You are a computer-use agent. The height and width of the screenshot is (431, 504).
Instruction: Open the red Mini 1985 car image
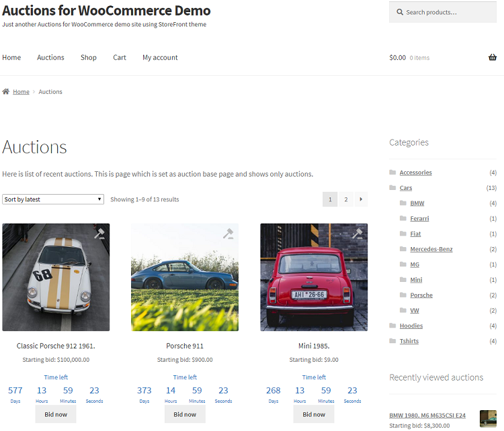point(314,277)
